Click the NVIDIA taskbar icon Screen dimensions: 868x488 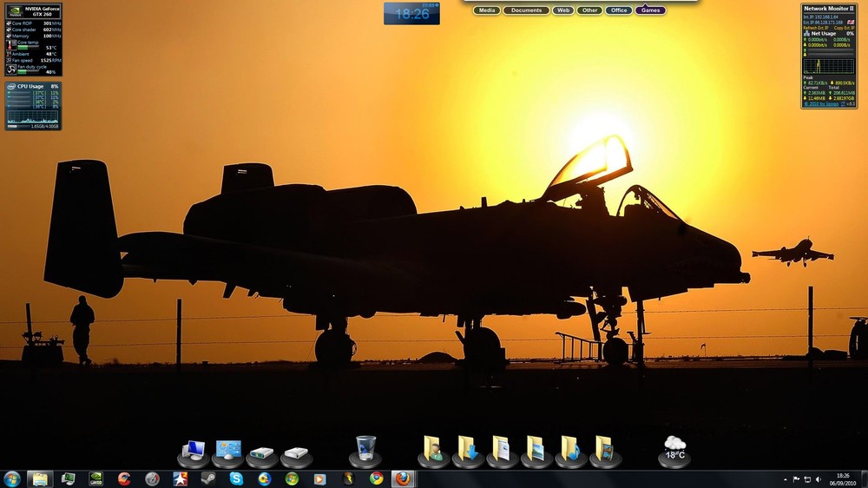95,478
